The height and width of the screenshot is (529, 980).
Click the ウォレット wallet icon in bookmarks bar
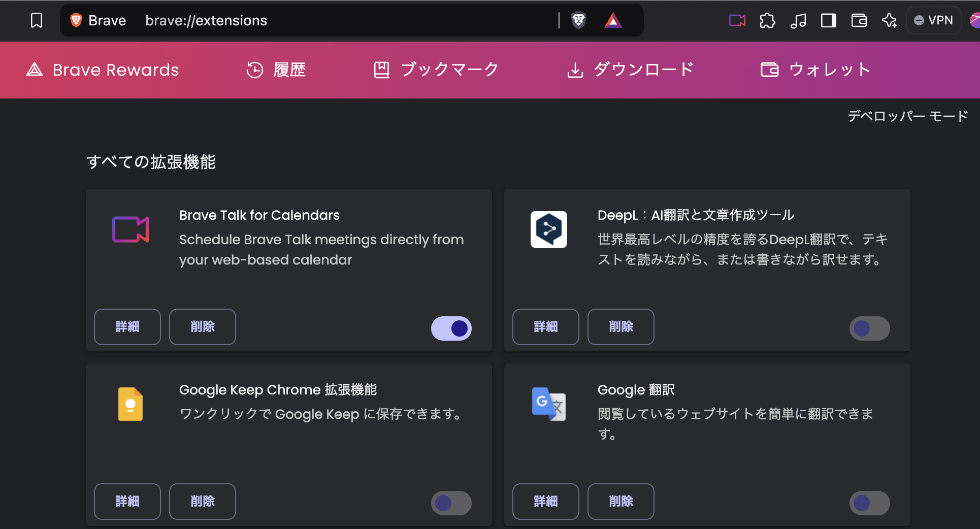pyautogui.click(x=769, y=70)
